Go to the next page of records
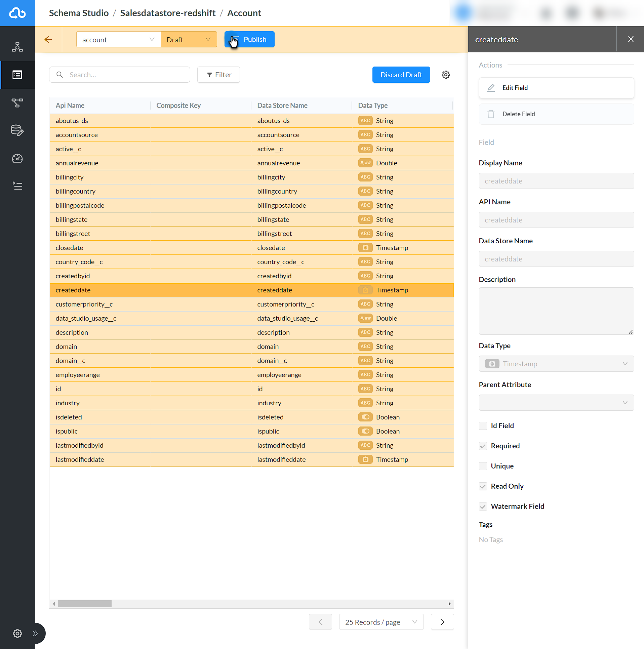 tap(442, 622)
